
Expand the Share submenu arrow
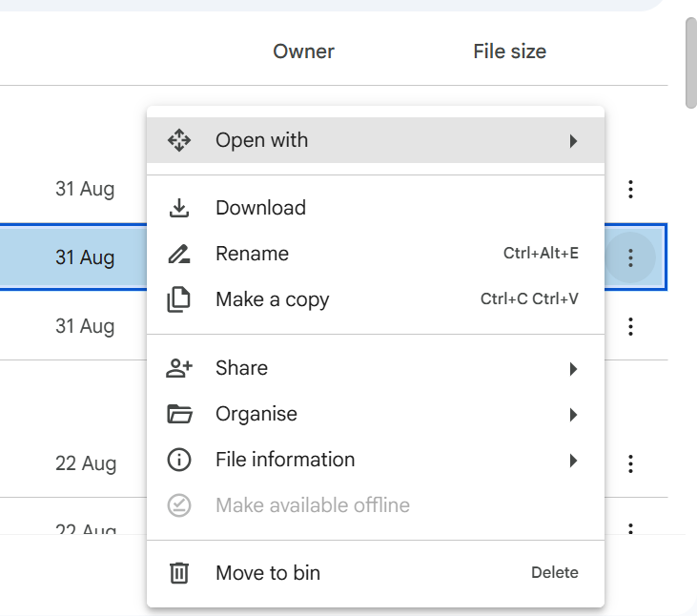point(573,368)
